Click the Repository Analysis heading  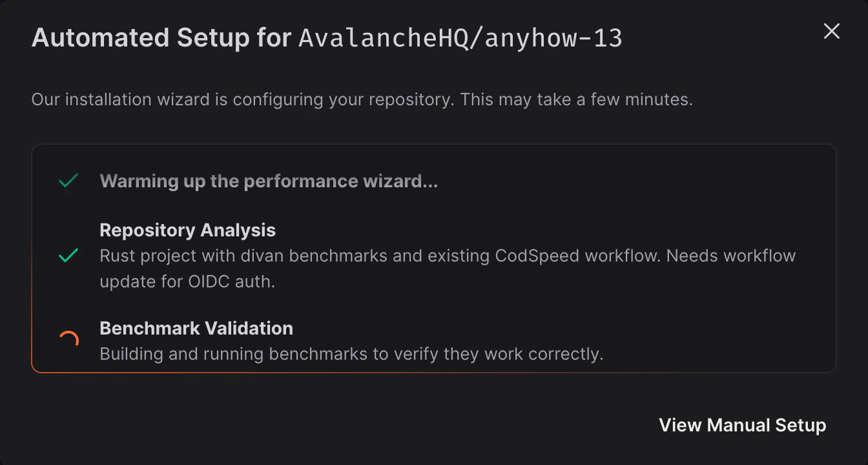click(187, 230)
